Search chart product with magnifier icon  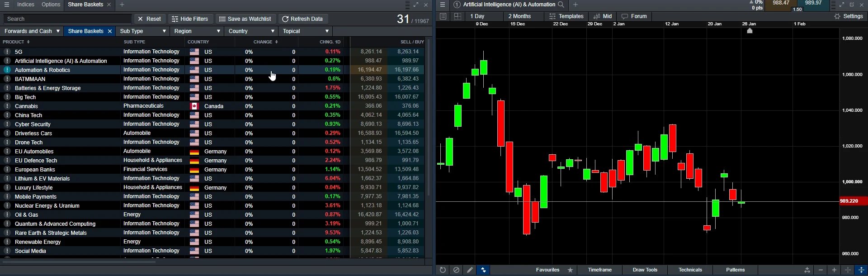561,5
